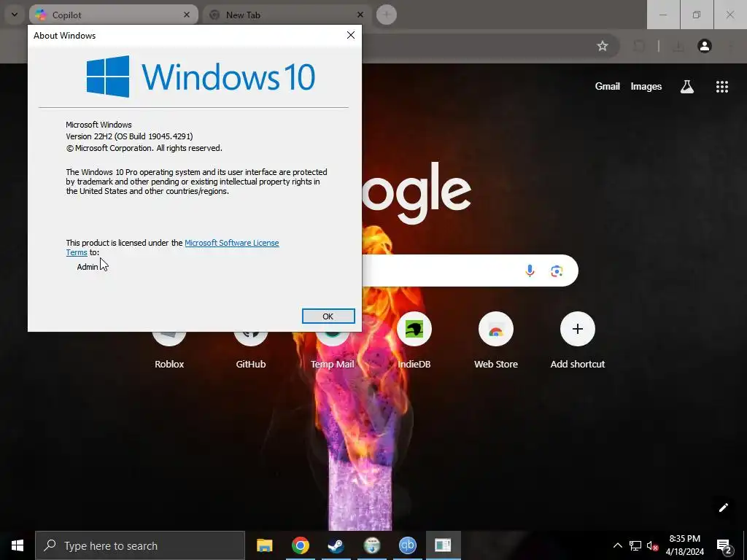The width and height of the screenshot is (747, 560).
Task: Open the browser profile avatar icon
Action: (704, 46)
